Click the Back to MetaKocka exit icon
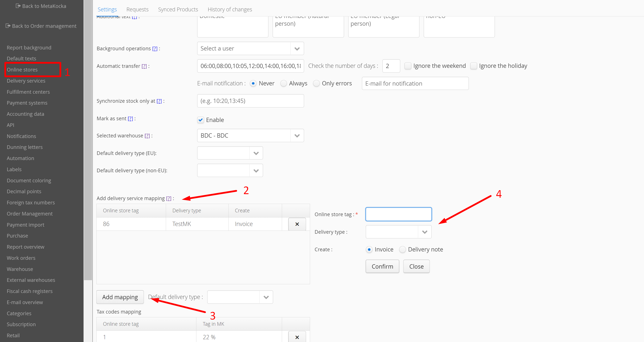Screen dimensions: 644x342 (18, 6)
